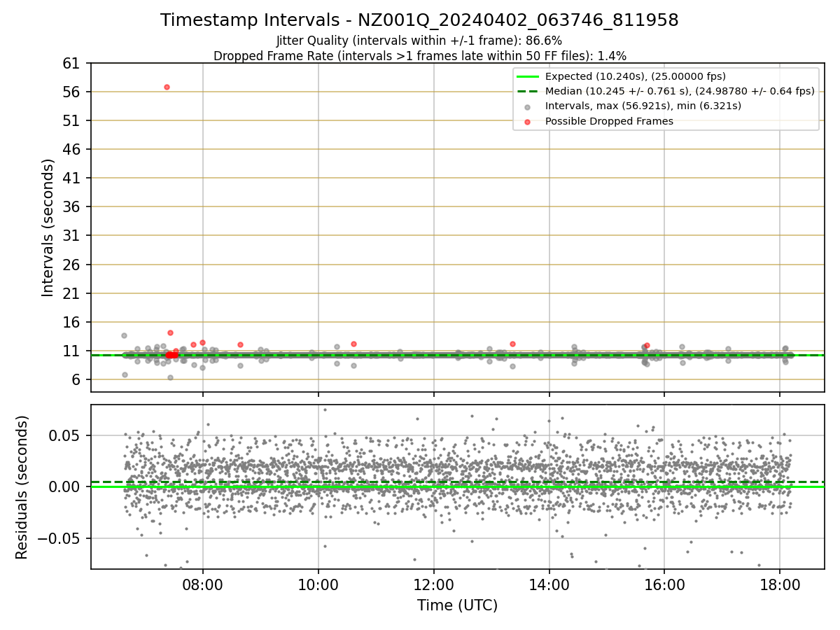Click the plot title "Timestamp Intervals - NZ001Q_20240402_063746_811958"
The width and height of the screenshot is (840, 630).
click(419, 20)
